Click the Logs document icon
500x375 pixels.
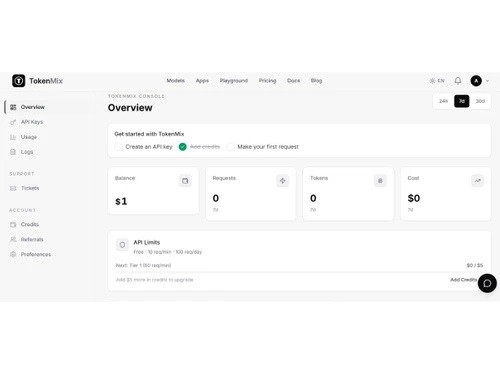click(x=13, y=152)
